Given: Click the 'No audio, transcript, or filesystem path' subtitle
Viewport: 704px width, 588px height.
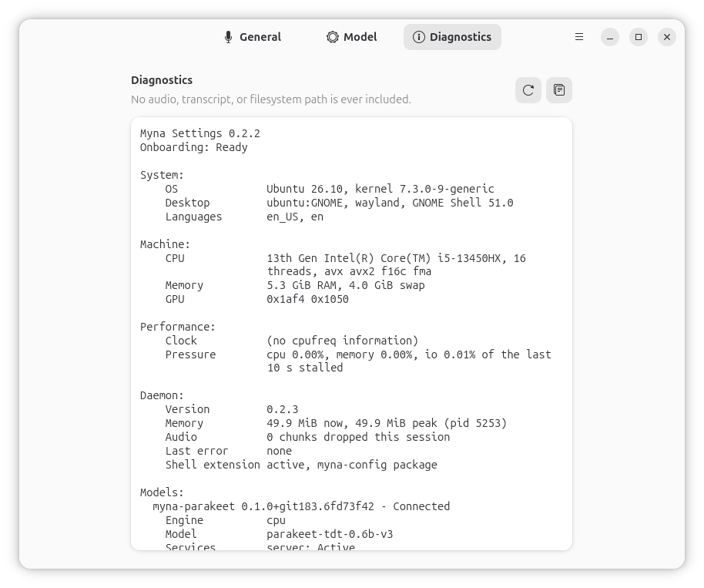Looking at the screenshot, I should pos(270,99).
